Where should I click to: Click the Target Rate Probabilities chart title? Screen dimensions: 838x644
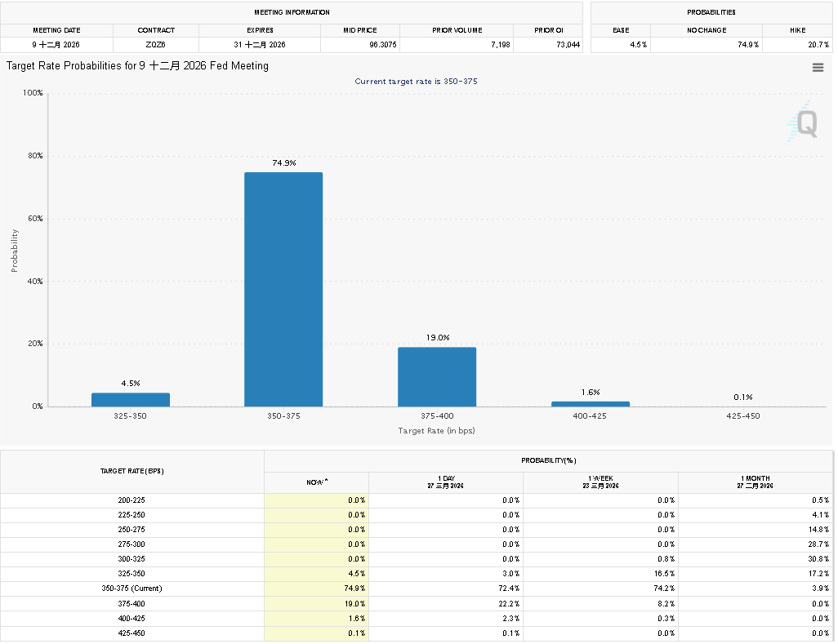tap(137, 65)
